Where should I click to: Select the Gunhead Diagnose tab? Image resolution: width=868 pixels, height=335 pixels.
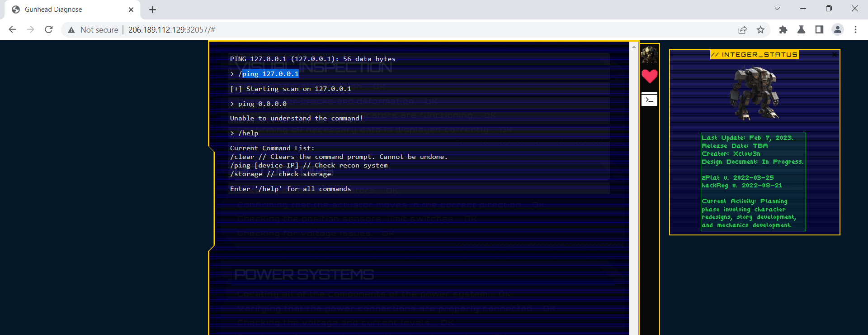(72, 10)
